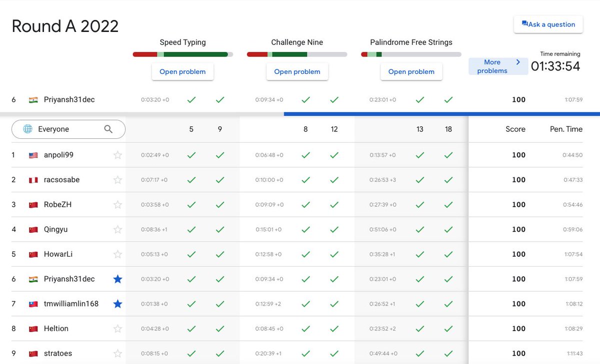Image resolution: width=600 pixels, height=364 pixels.
Task: Click anpoli99's penalty time 0:44:50
Action: [x=573, y=155]
